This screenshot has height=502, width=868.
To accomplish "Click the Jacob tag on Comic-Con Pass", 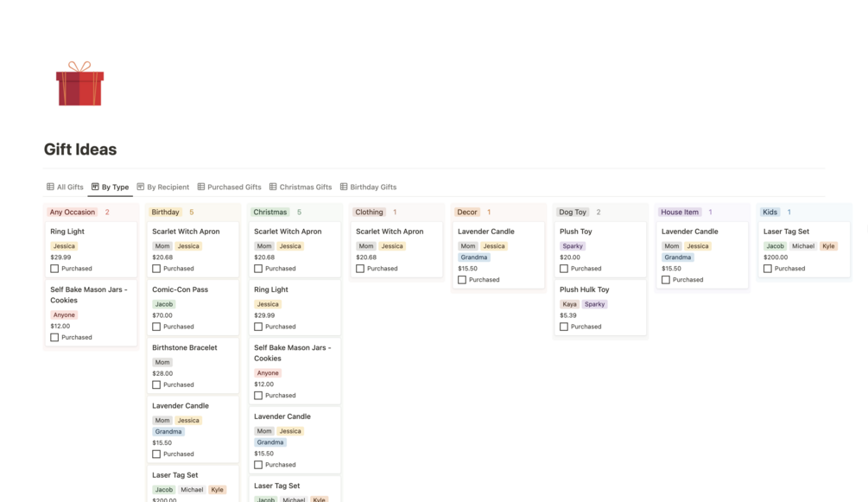I will click(164, 304).
